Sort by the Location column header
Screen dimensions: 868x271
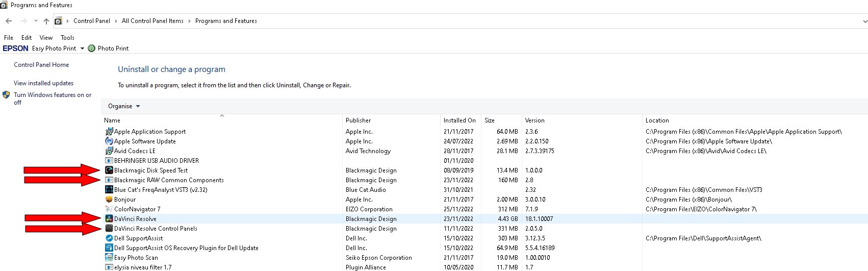point(755,120)
